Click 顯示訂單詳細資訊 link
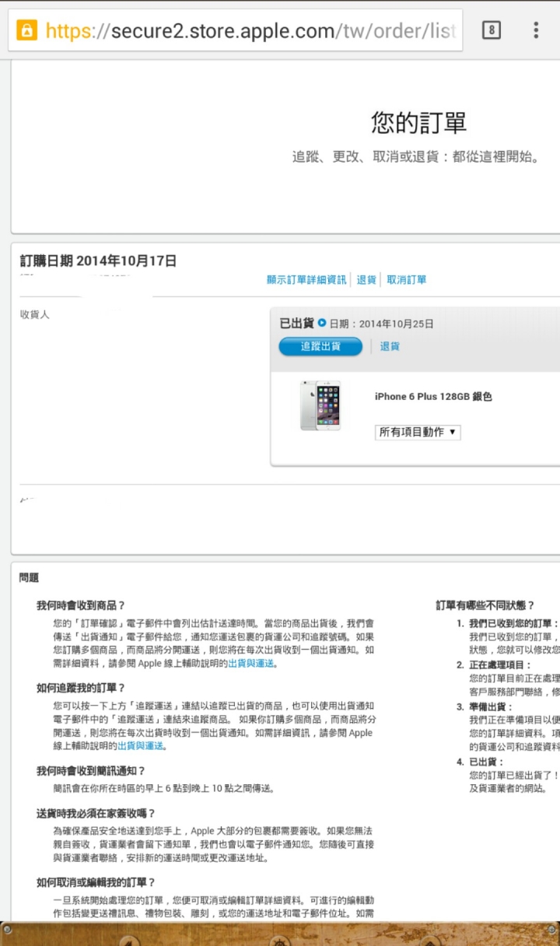Viewport: 560px width, 946px height. pyautogui.click(x=306, y=279)
